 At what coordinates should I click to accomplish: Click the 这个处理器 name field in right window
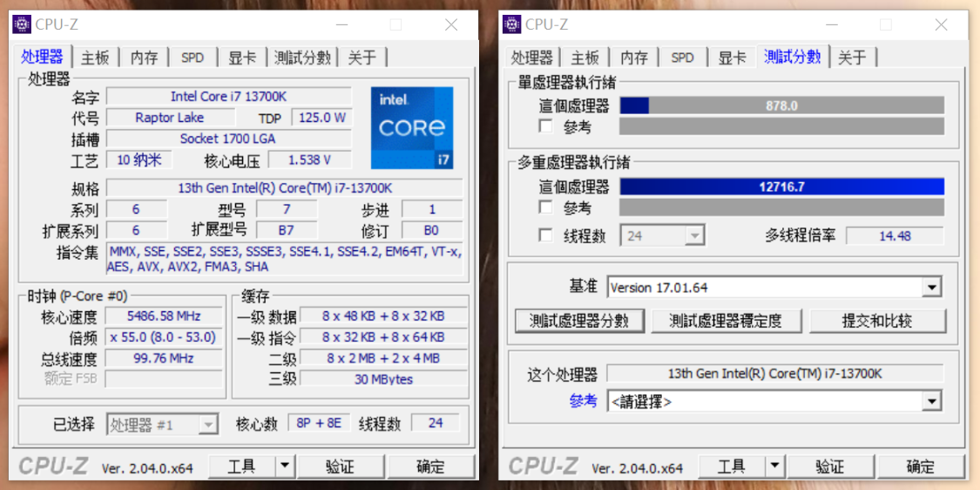tap(775, 373)
